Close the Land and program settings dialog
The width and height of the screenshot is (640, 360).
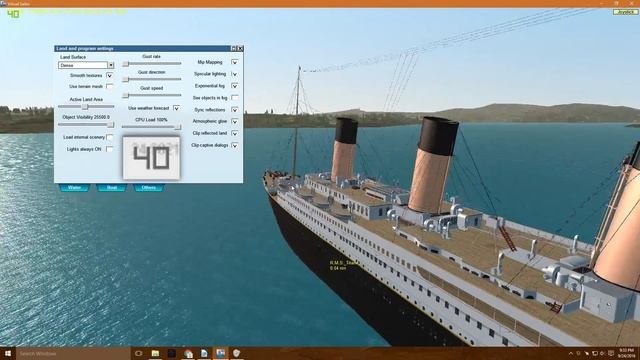pos(240,49)
